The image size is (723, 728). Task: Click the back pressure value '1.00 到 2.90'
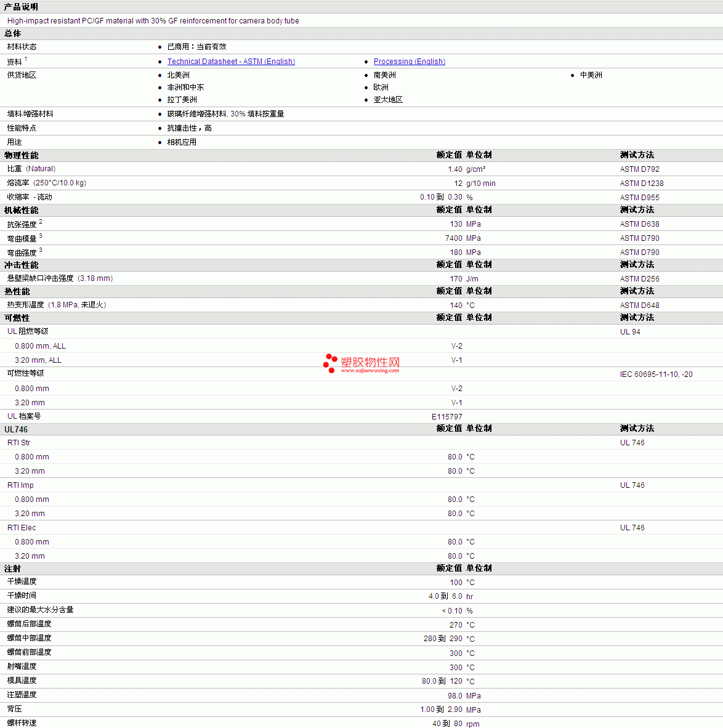441,710
